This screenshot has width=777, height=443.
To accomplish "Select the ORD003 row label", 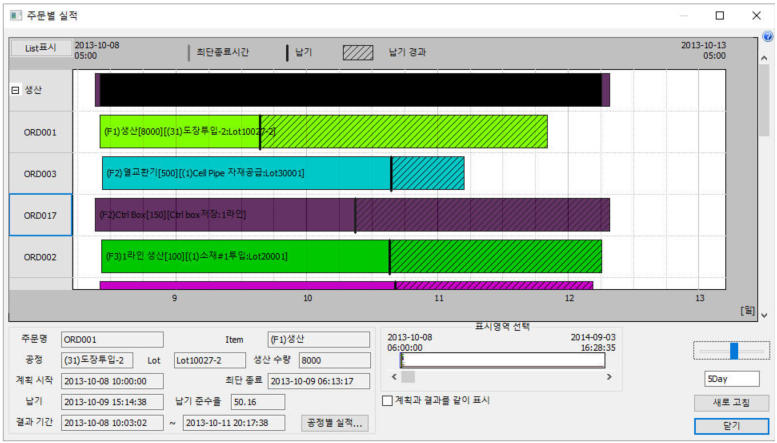I will pos(40,173).
